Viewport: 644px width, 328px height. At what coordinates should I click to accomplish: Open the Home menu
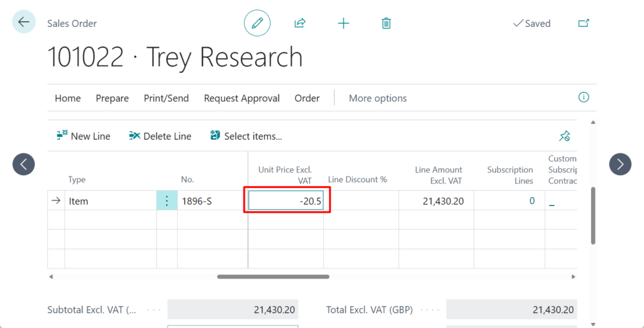pyautogui.click(x=67, y=98)
